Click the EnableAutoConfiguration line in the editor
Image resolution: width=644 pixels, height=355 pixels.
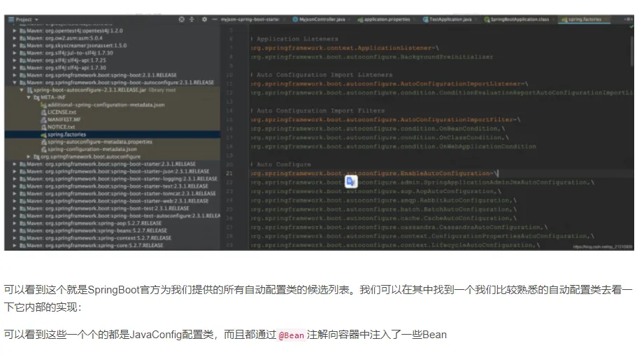click(x=374, y=174)
